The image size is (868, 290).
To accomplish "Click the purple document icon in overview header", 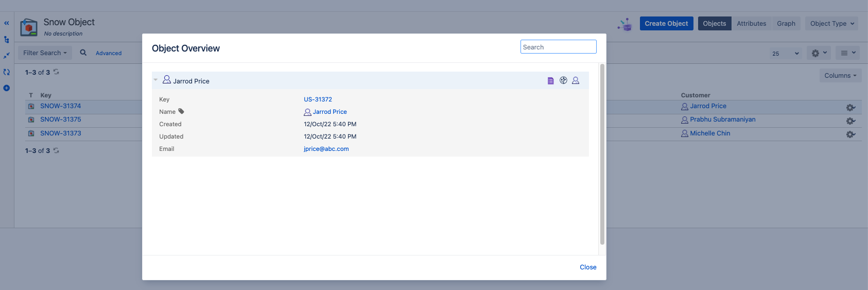I will coord(550,81).
